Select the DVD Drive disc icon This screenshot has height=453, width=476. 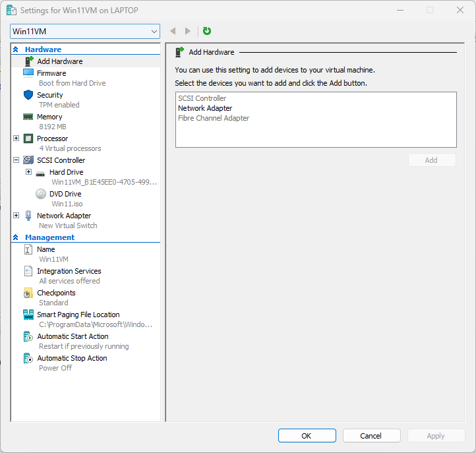[41, 194]
